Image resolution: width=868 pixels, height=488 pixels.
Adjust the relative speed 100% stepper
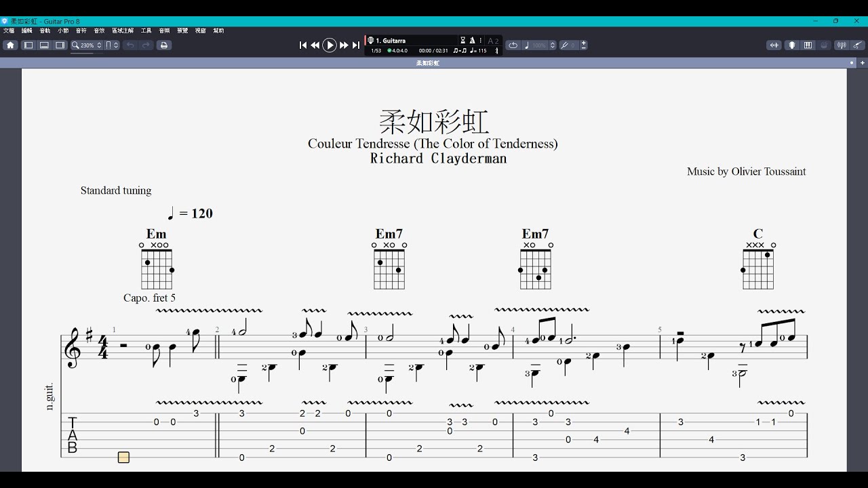553,45
